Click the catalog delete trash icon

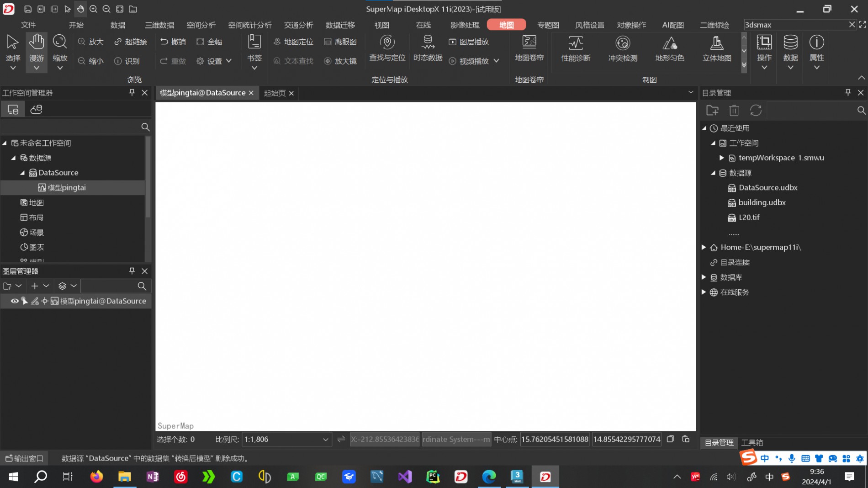click(x=734, y=110)
